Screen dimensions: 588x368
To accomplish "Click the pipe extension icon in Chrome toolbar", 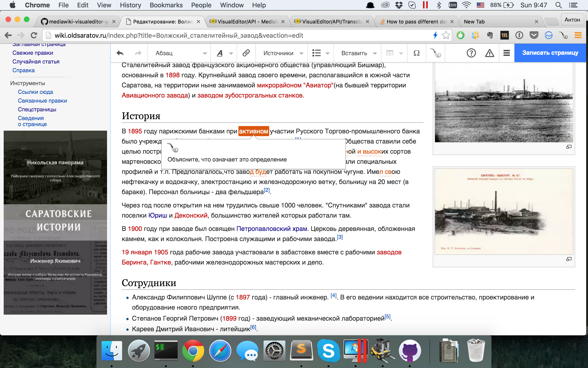I will (563, 35).
